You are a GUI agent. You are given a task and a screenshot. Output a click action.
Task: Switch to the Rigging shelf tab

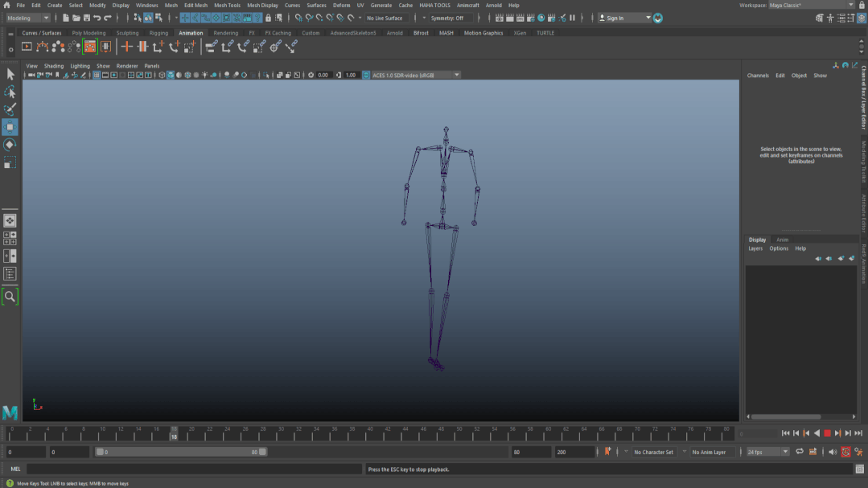tap(158, 33)
